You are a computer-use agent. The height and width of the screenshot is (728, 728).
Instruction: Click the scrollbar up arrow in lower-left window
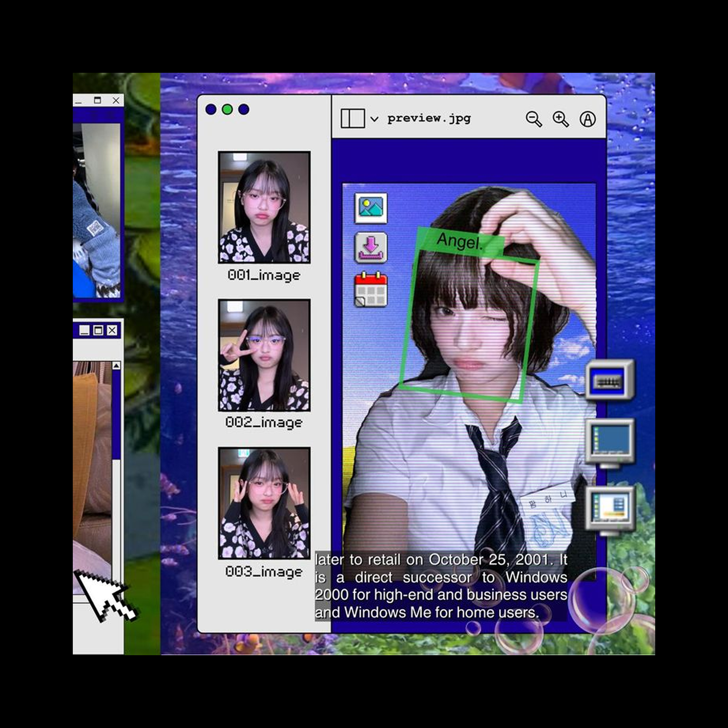[x=116, y=365]
